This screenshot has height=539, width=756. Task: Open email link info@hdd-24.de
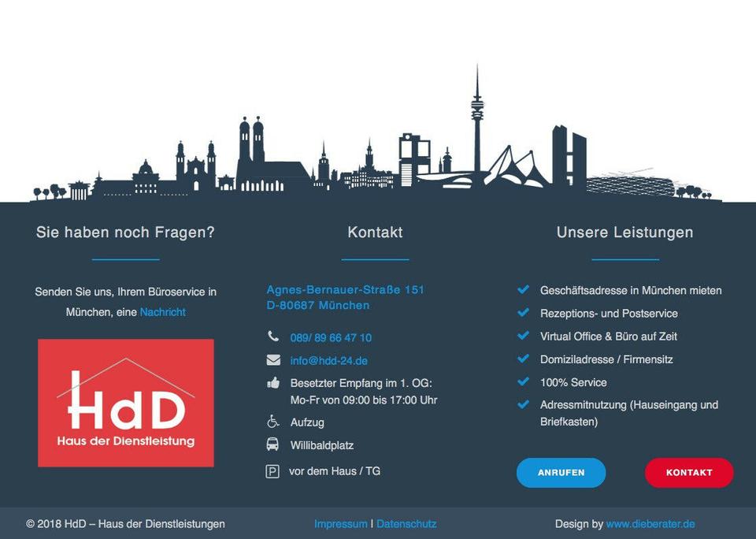pos(328,361)
